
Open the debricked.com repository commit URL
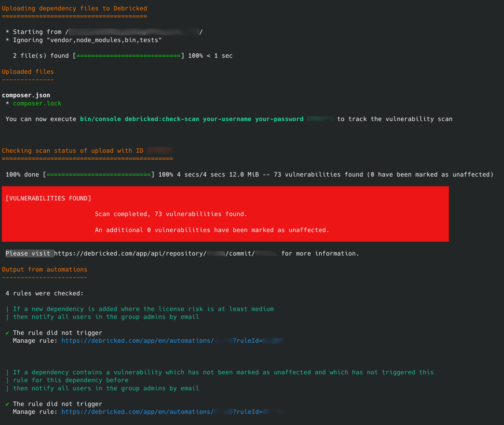tap(166, 253)
